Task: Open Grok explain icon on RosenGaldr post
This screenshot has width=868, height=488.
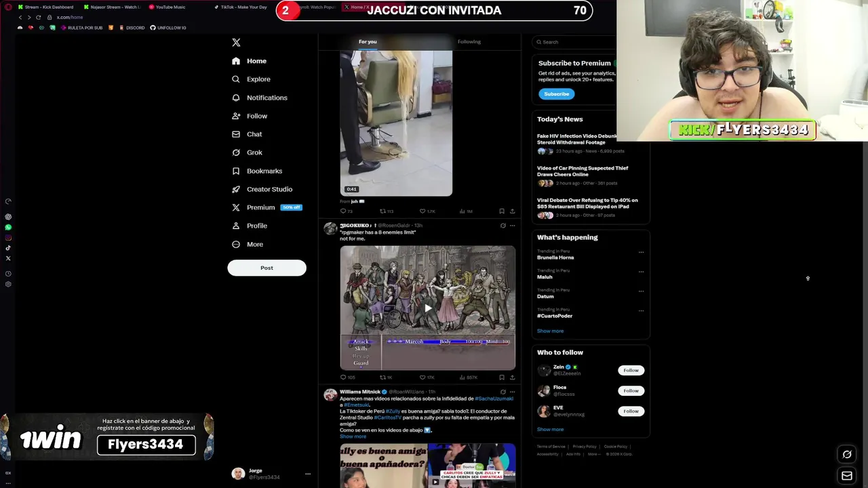Action: pyautogui.click(x=502, y=226)
